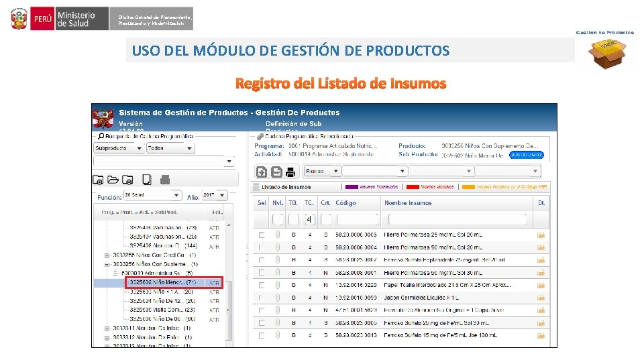Expand node 3033311 Atencion De Infec

[107, 328]
